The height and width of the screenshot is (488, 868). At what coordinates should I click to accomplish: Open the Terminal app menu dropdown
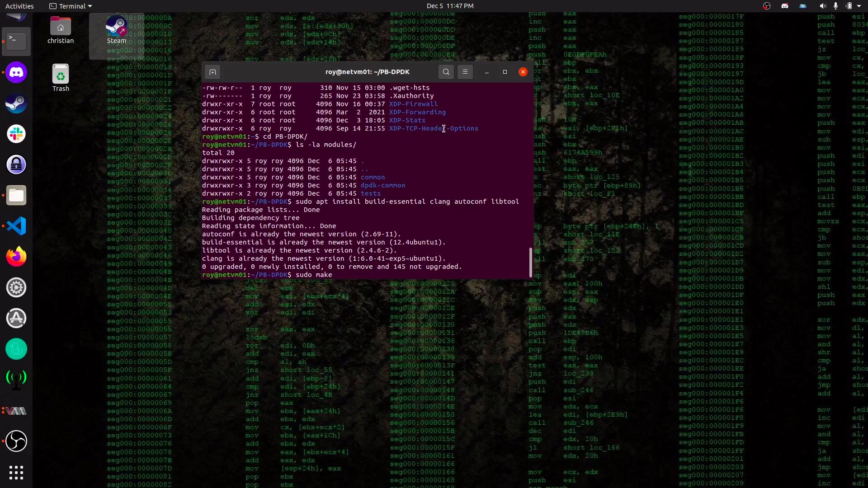point(71,6)
